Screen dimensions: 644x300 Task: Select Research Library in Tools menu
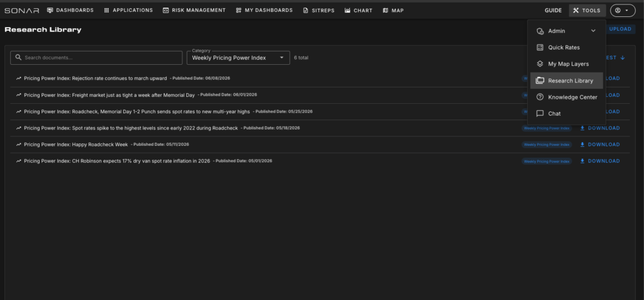coord(567,81)
